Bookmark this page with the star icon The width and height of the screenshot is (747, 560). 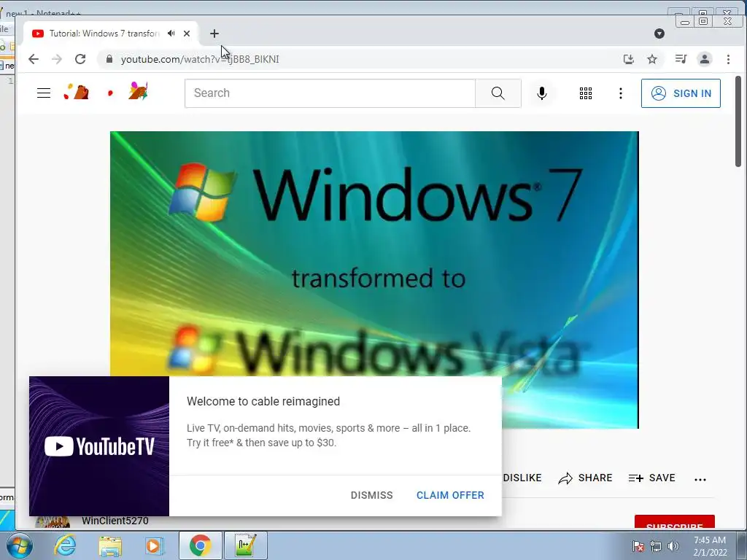[x=652, y=59]
